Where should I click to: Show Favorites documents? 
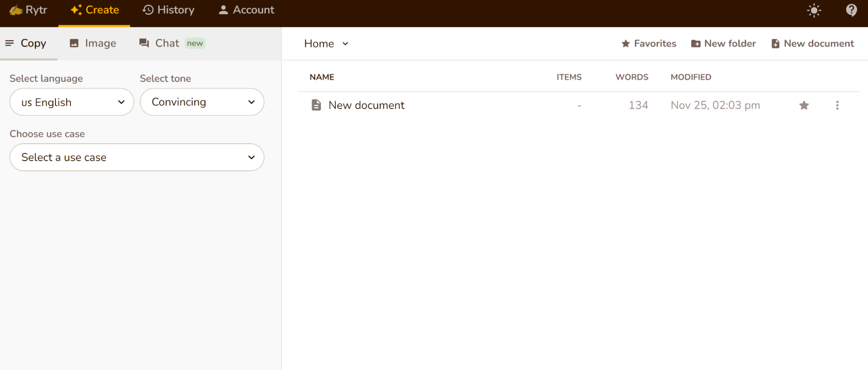pos(649,43)
